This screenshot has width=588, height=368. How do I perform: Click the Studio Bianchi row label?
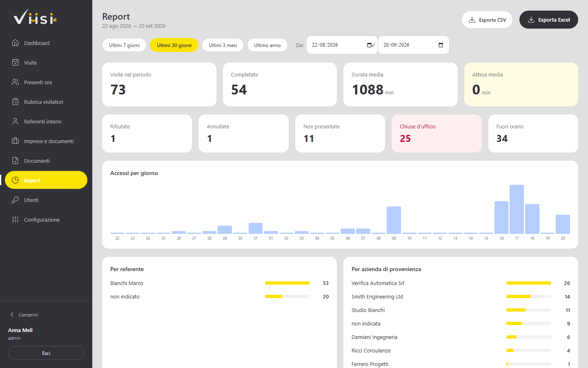point(368,310)
